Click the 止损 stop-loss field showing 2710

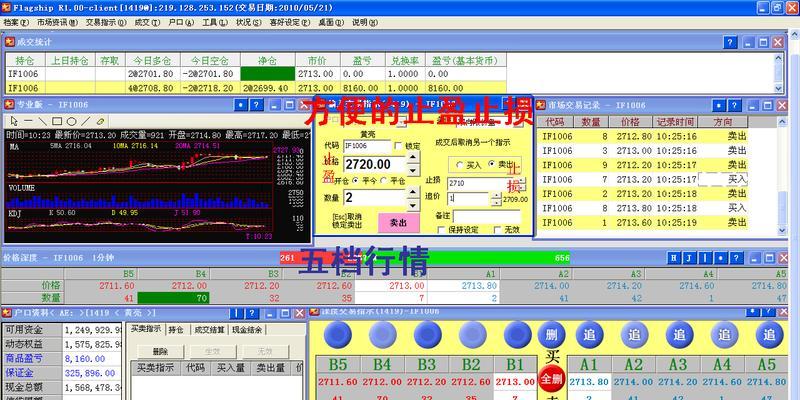pyautogui.click(x=478, y=183)
